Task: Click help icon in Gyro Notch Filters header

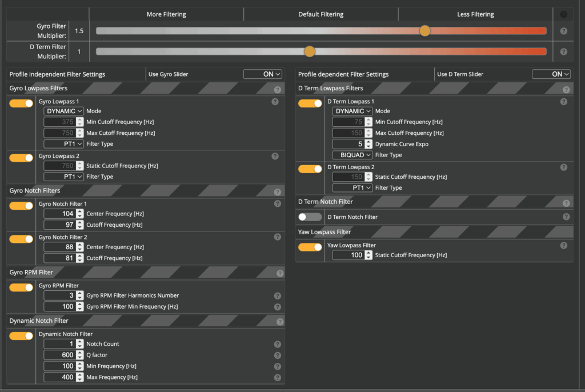Action: [277, 192]
